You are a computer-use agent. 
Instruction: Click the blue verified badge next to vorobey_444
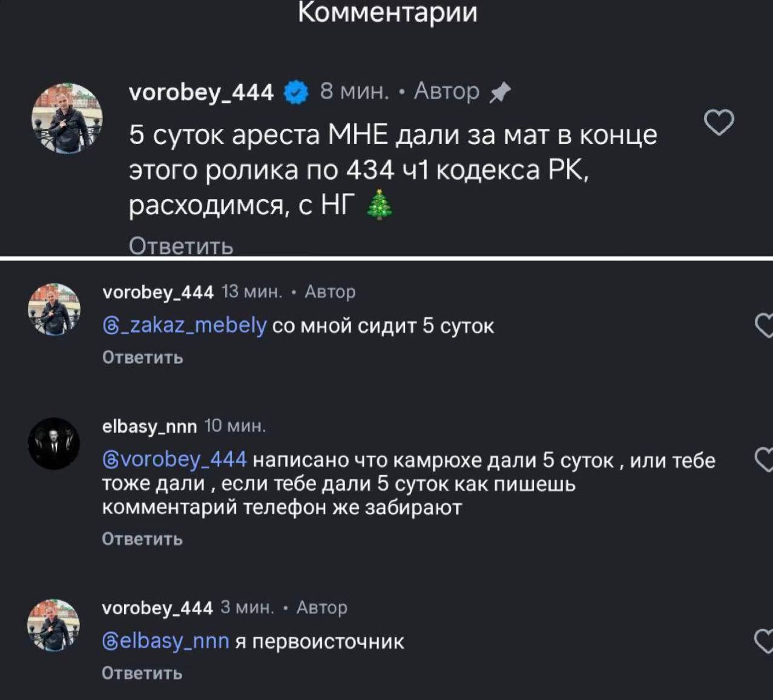point(296,93)
